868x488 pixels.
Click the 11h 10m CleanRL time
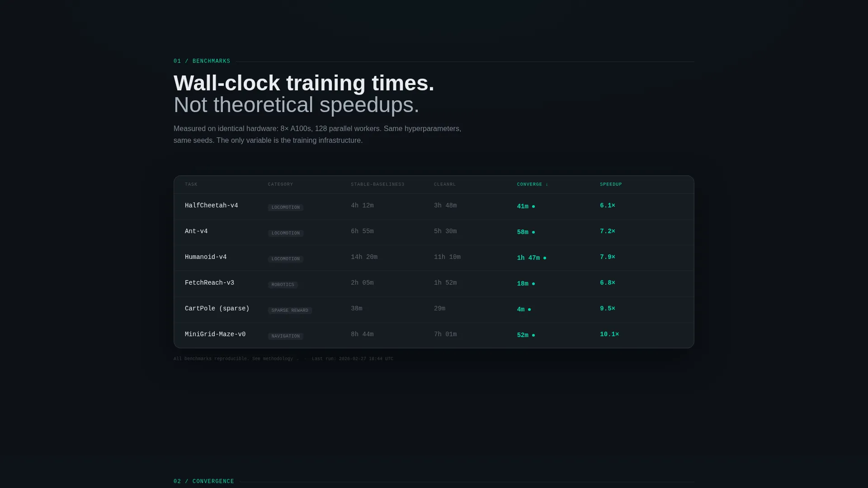pyautogui.click(x=447, y=257)
